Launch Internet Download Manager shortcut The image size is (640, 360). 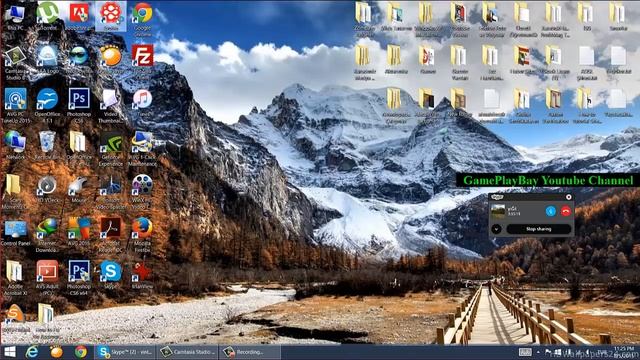[x=47, y=235]
